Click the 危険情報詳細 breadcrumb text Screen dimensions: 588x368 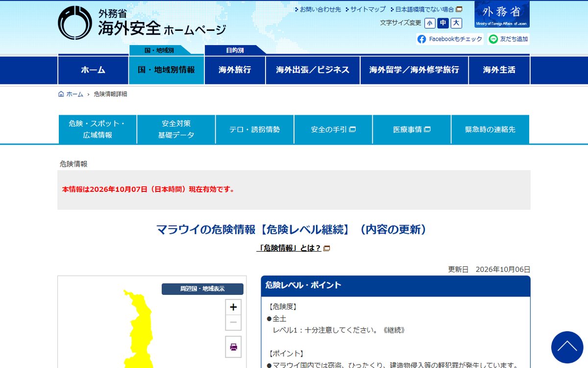point(110,94)
